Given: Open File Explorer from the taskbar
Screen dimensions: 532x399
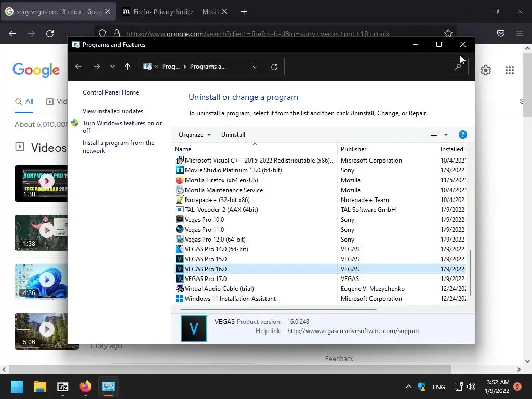Looking at the screenshot, I should pos(39,387).
